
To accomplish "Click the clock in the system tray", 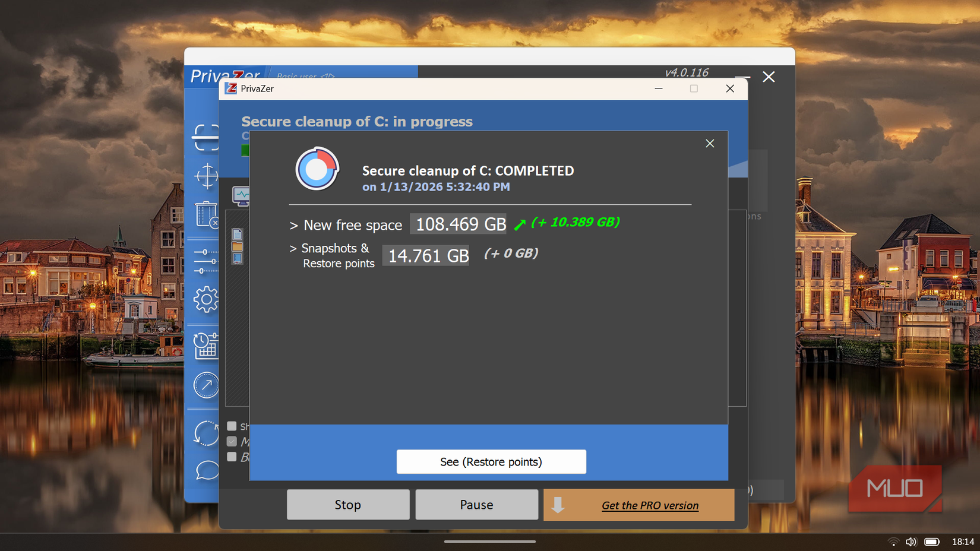I will tap(963, 541).
